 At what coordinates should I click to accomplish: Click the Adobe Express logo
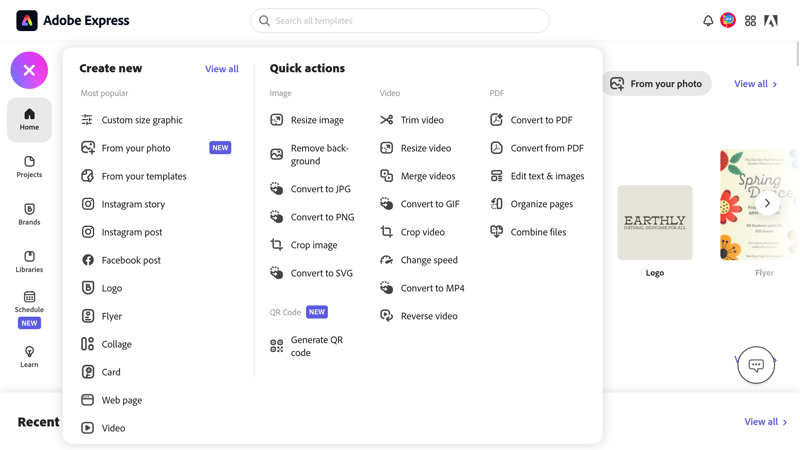[x=72, y=20]
